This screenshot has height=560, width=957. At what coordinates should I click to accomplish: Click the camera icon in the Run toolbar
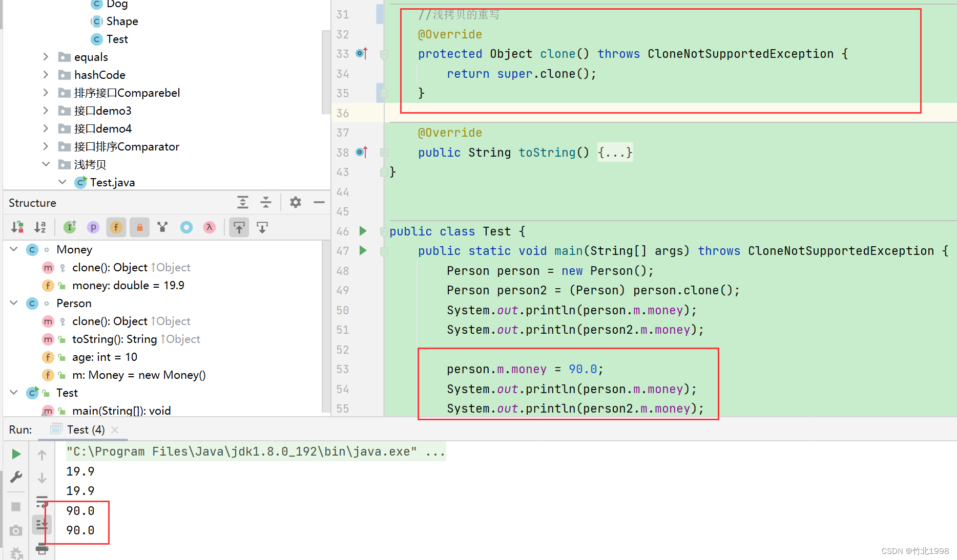[15, 531]
